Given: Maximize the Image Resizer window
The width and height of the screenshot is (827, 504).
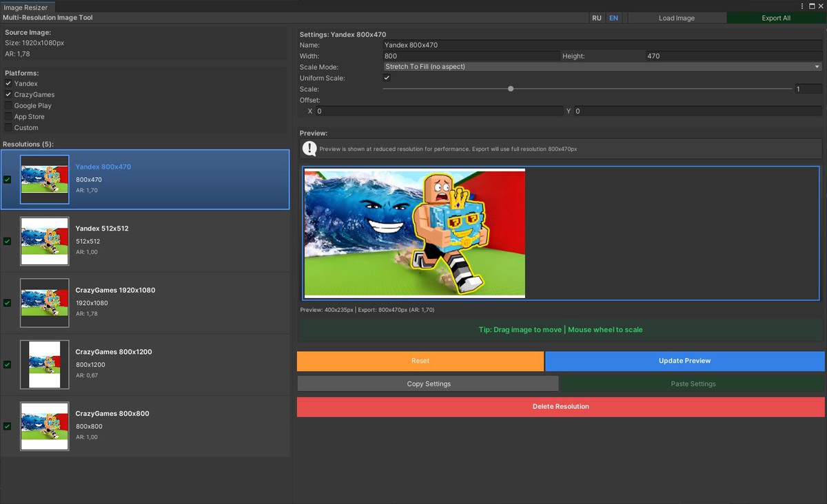Looking at the screenshot, I should tap(811, 6).
